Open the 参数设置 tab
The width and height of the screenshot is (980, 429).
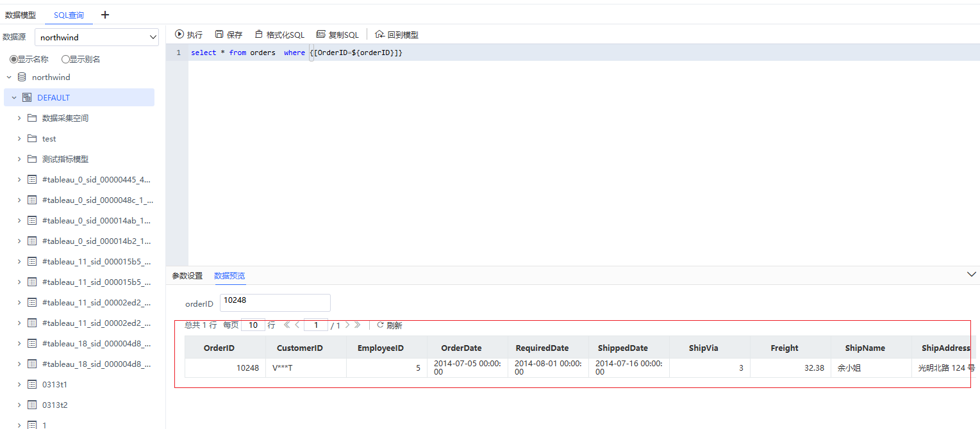click(187, 276)
